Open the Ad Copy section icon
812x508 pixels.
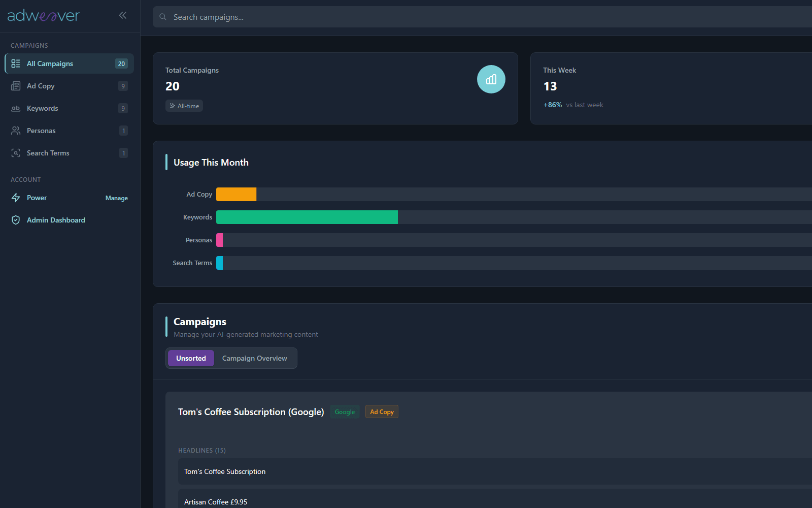(15, 85)
